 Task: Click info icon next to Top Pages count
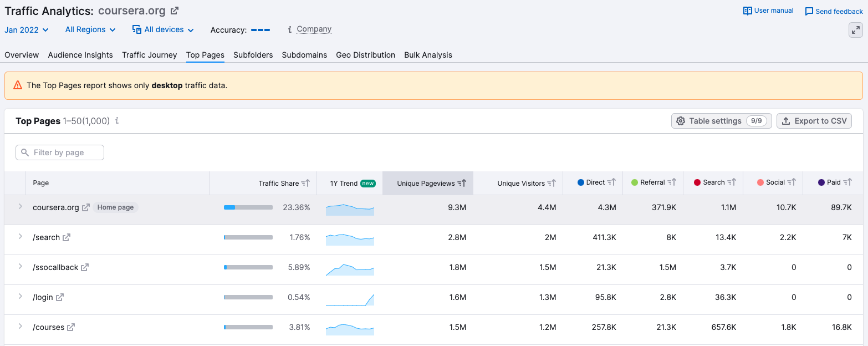pyautogui.click(x=117, y=120)
